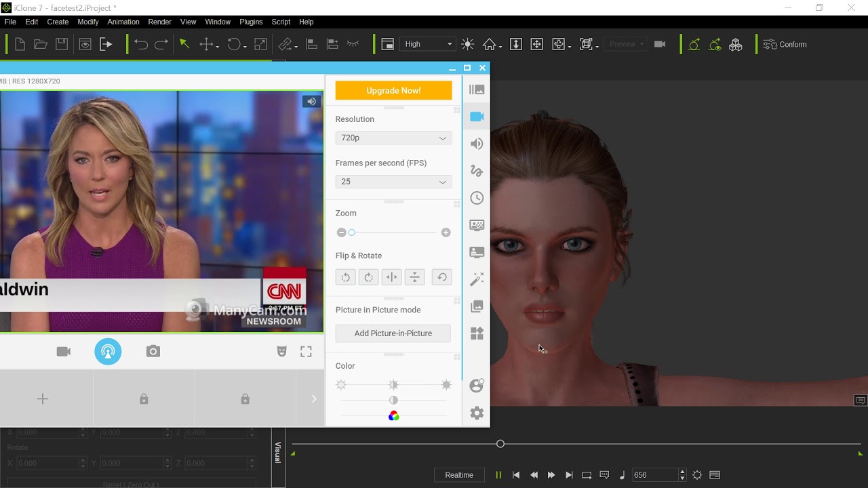Expand the Move tool dropdown arrow

(217, 47)
